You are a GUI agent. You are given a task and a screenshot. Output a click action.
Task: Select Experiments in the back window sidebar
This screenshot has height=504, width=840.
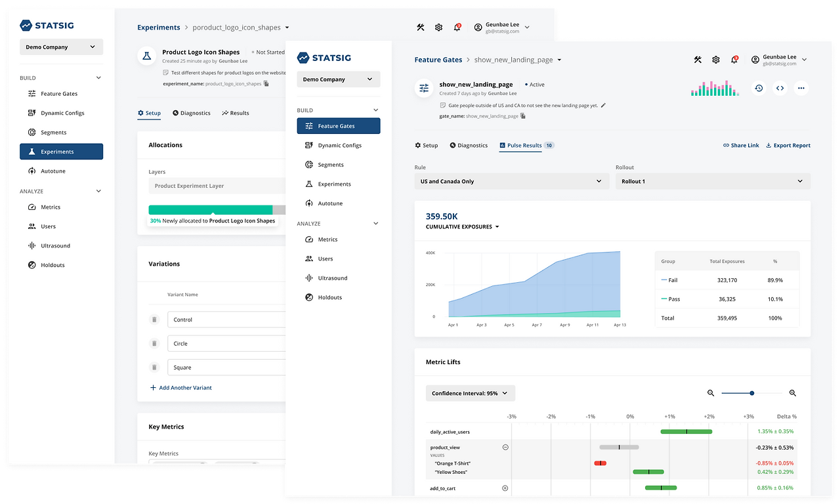[61, 152]
